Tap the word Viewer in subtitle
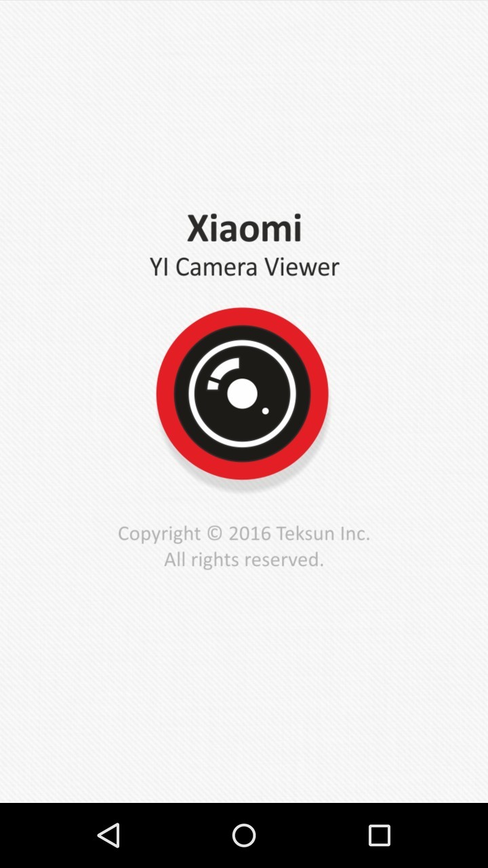 302,267
